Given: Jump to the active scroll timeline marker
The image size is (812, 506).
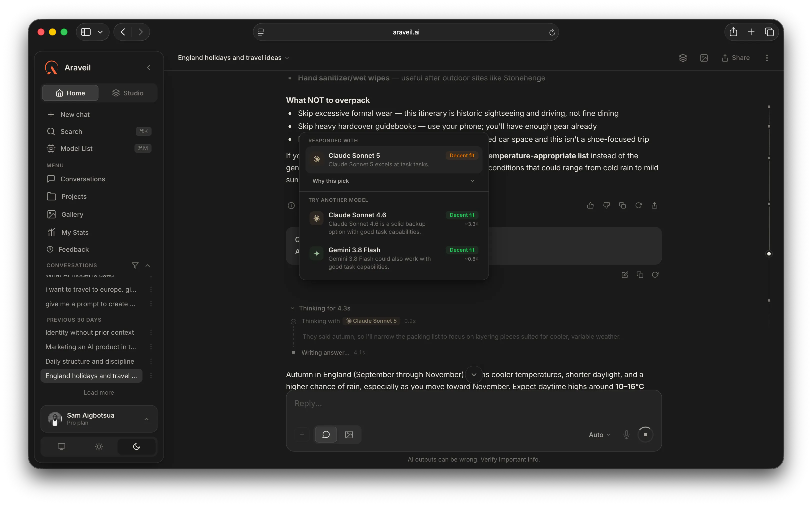Looking at the screenshot, I should pos(769,254).
